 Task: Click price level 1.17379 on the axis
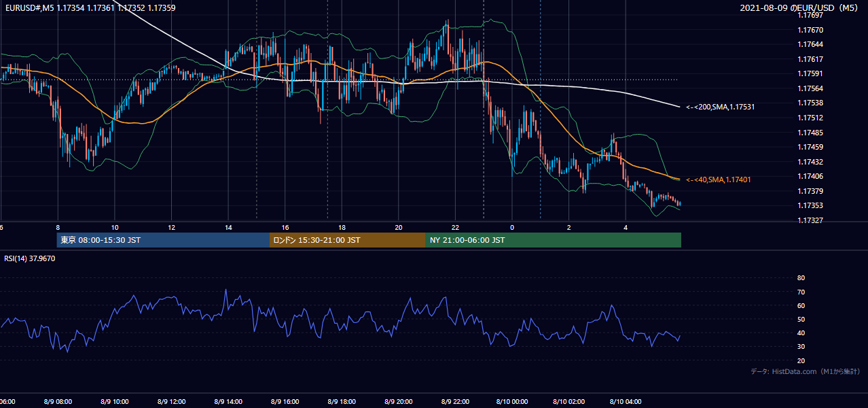click(810, 191)
